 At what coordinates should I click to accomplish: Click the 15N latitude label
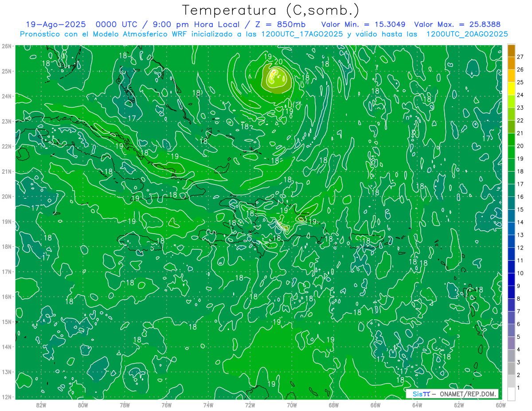pos(7,322)
